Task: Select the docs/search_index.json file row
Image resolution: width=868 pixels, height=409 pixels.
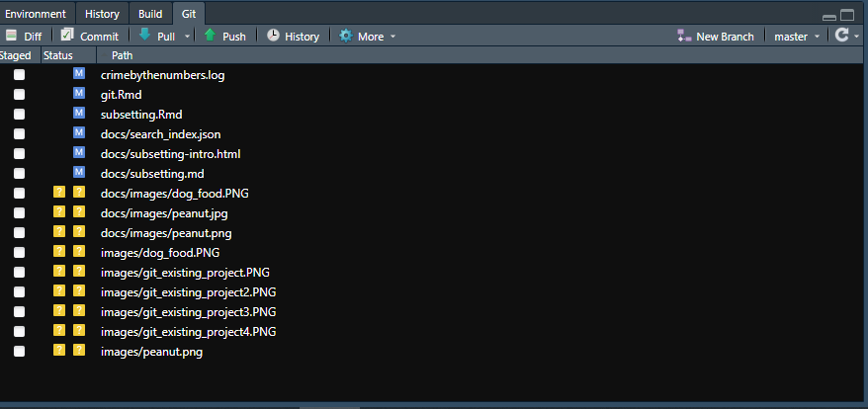Action: (434, 134)
